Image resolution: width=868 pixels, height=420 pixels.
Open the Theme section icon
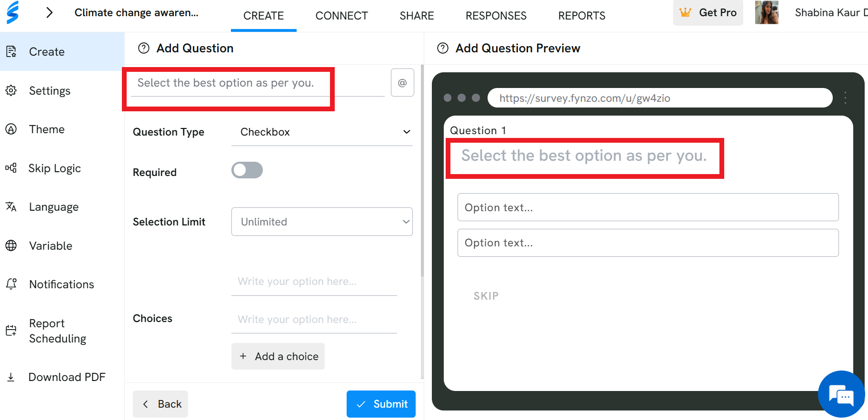pyautogui.click(x=11, y=129)
